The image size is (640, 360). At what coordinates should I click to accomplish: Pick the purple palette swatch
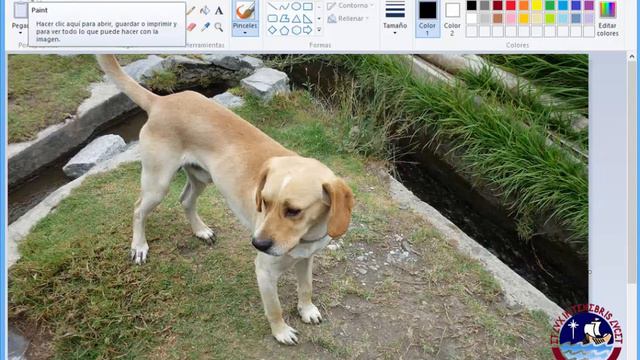tap(589, 5)
